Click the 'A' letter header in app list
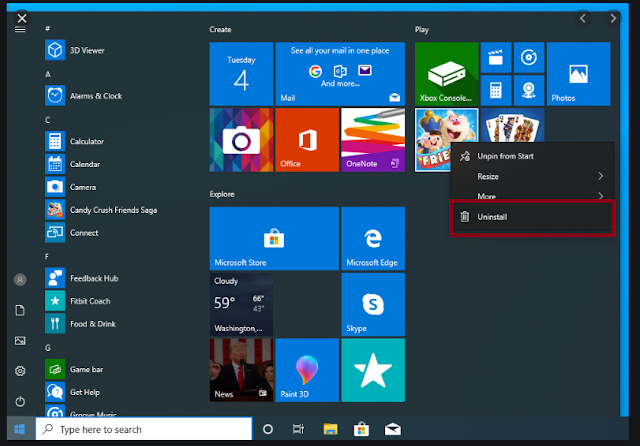 [48, 74]
